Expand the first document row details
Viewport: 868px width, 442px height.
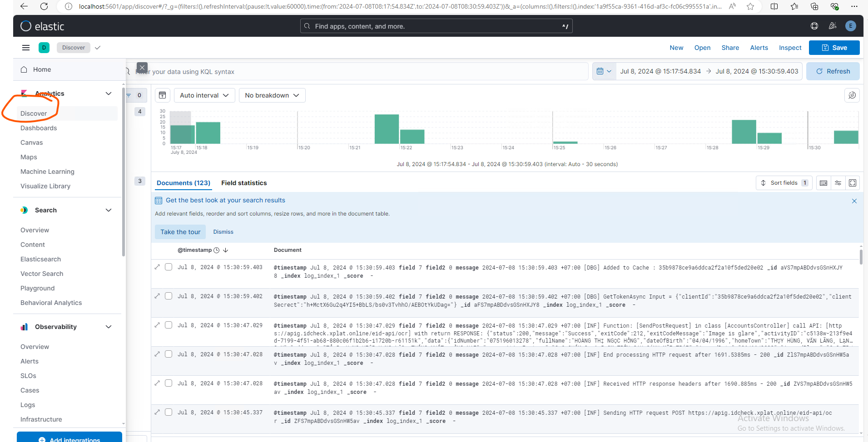click(x=157, y=267)
